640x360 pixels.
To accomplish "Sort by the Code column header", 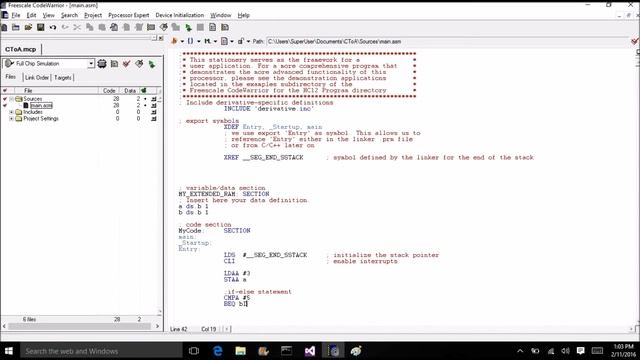I will pos(109,91).
